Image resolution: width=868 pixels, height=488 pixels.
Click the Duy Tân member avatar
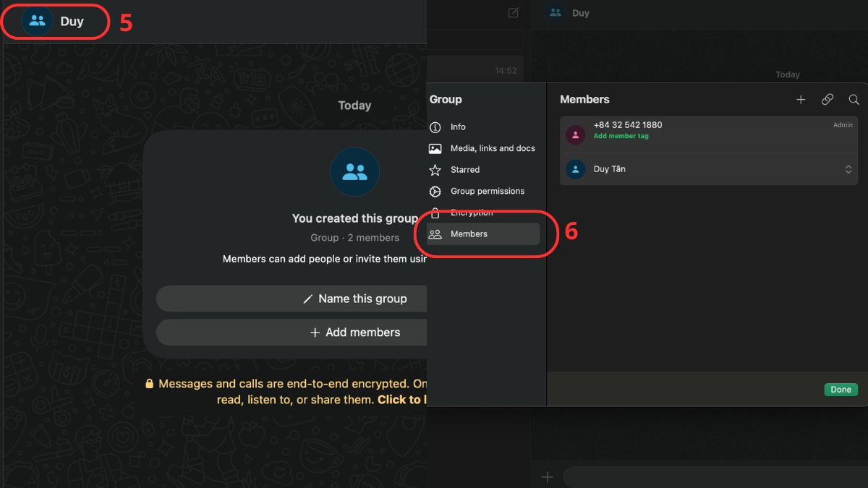click(575, 168)
